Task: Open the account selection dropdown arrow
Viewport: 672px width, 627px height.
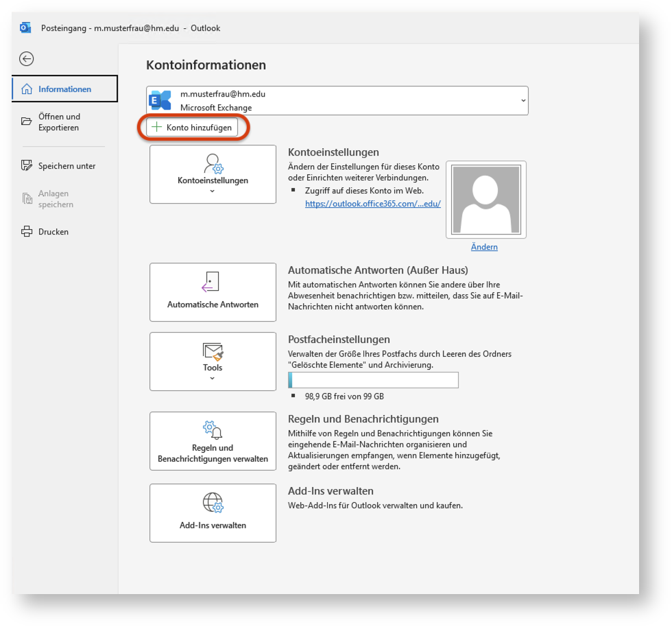Action: (523, 100)
